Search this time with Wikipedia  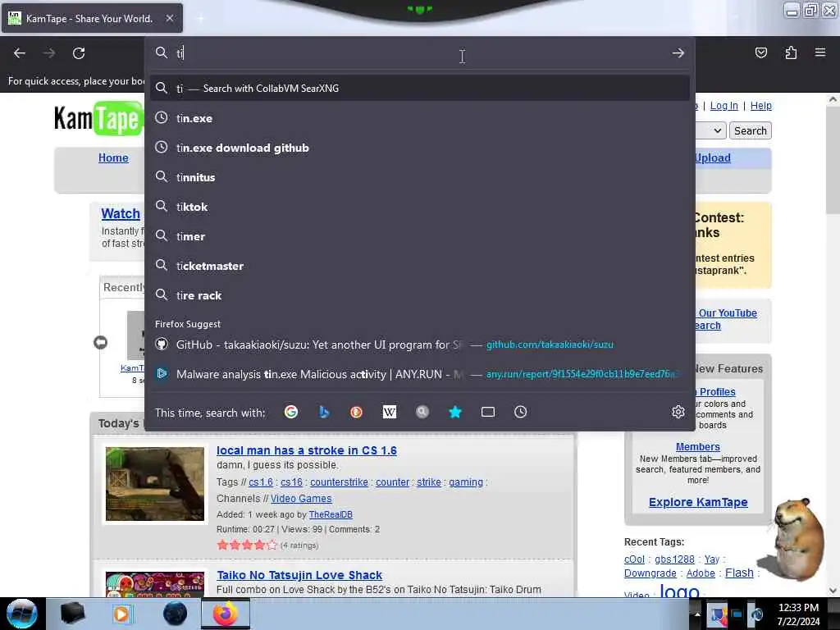click(x=390, y=412)
